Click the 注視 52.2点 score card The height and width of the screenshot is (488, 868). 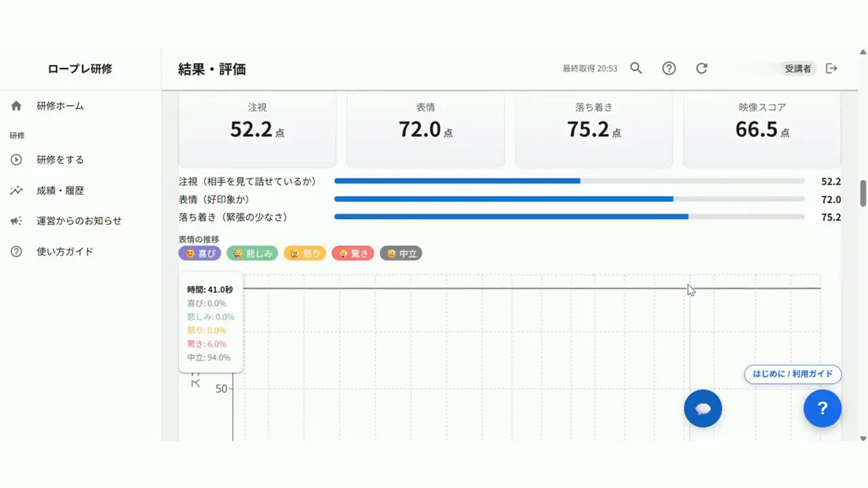(x=257, y=129)
